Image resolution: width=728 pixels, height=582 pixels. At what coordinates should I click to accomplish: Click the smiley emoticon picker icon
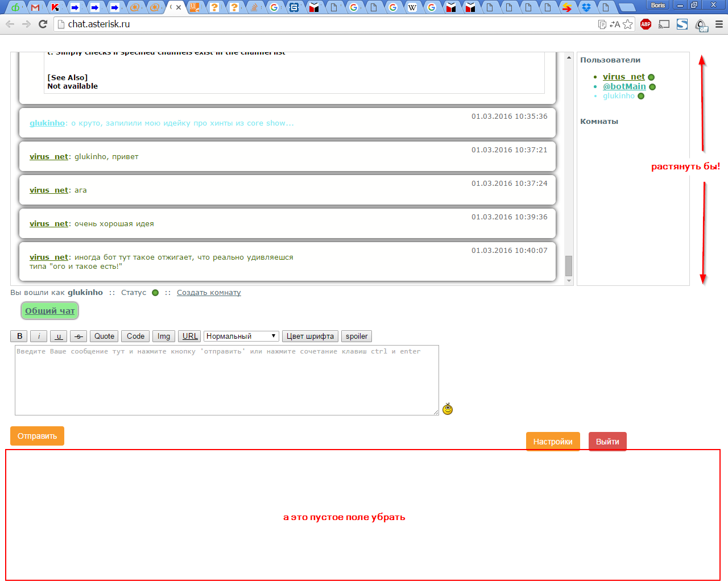tap(448, 409)
